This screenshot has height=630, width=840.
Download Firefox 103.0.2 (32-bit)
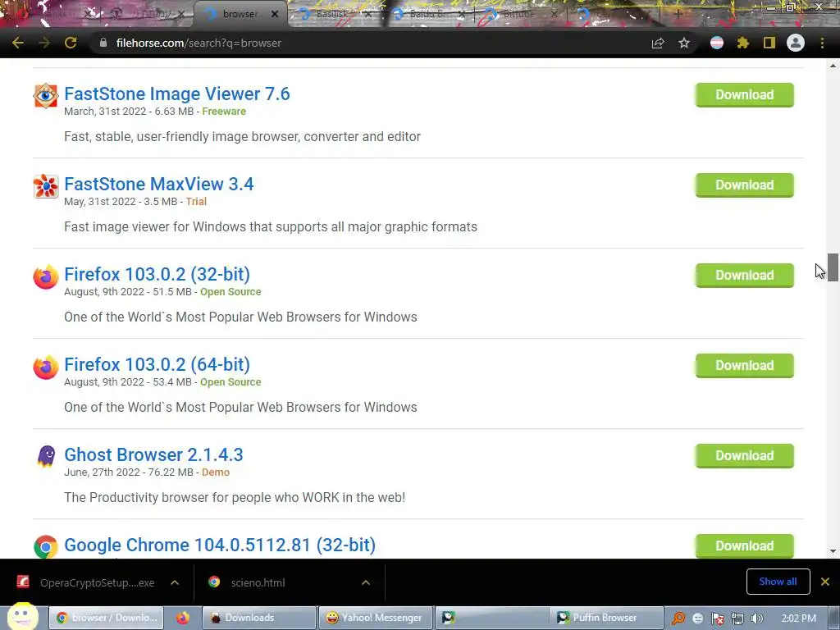pos(745,276)
